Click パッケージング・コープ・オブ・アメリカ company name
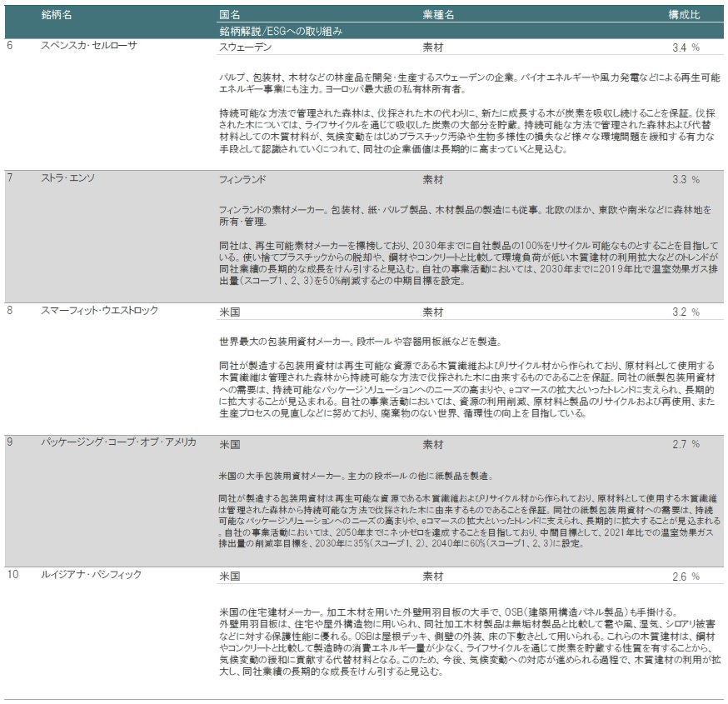The width and height of the screenshot is (728, 704). [118, 442]
